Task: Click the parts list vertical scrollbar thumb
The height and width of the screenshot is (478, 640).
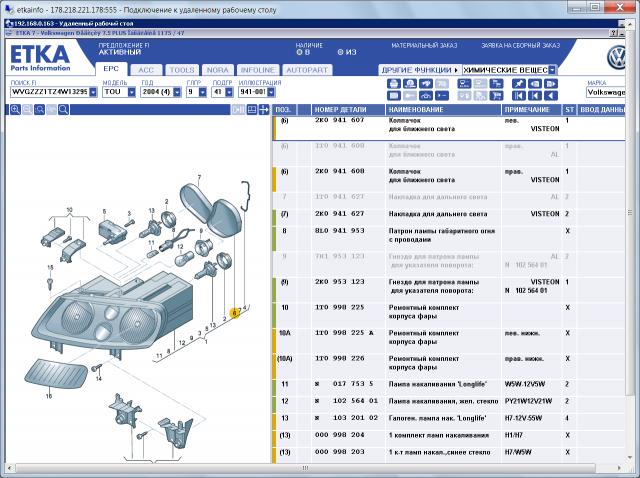Action: tap(630, 212)
